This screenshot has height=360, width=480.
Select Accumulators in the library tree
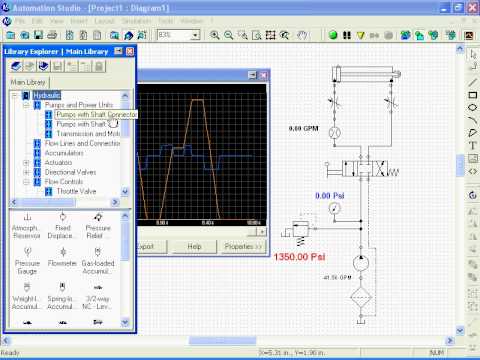click(64, 153)
